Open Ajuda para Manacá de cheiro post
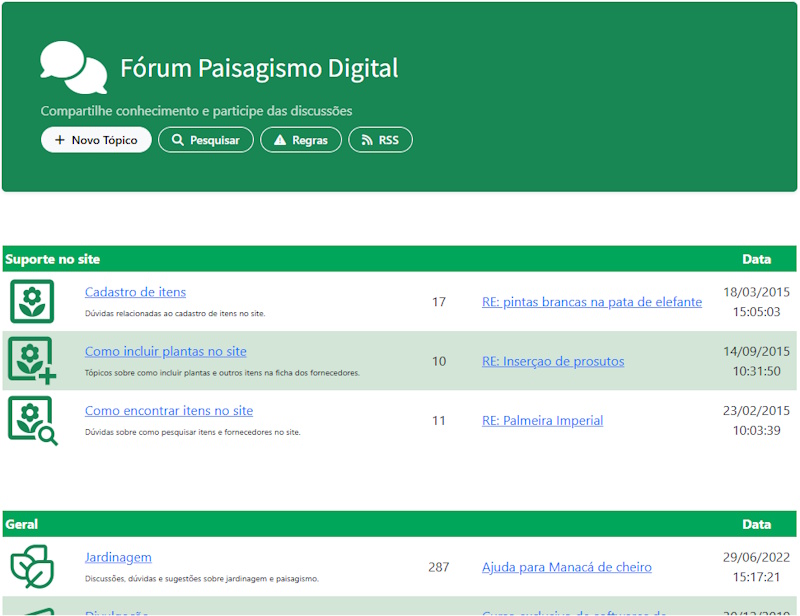Image resolution: width=800 pixels, height=616 pixels. [x=567, y=566]
